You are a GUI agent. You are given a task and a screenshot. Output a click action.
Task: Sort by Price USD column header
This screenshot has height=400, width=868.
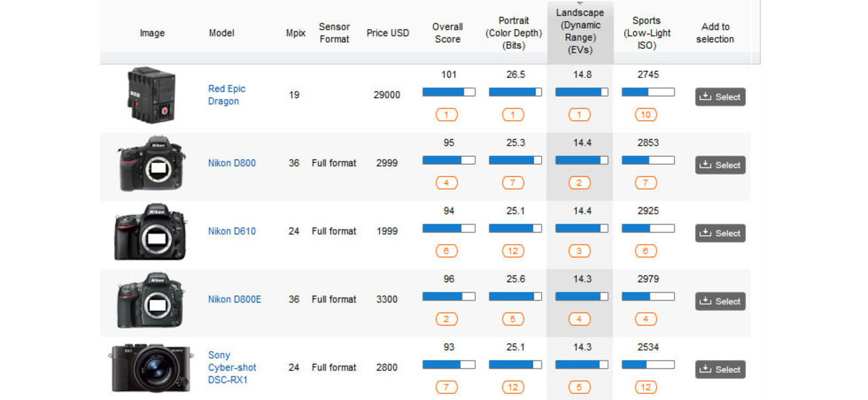(388, 33)
